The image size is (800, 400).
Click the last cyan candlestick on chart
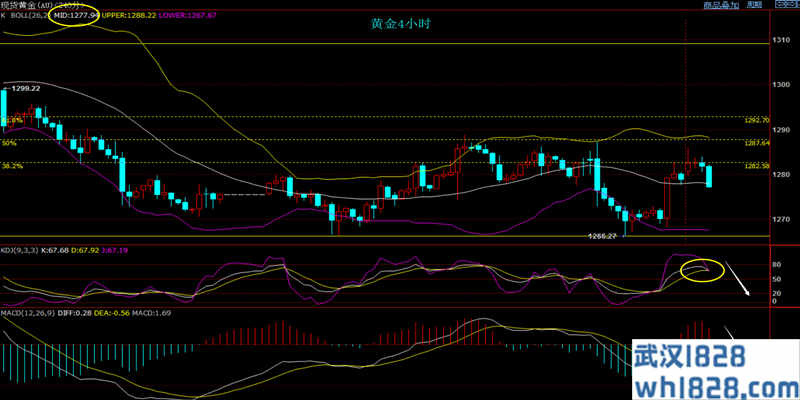(x=709, y=176)
